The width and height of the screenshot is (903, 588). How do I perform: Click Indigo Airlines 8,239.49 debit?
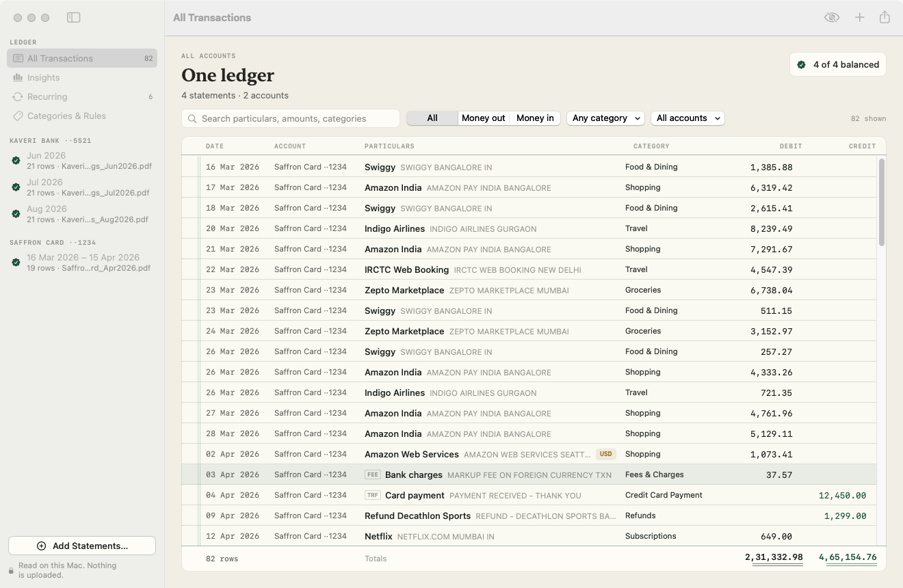click(771, 228)
